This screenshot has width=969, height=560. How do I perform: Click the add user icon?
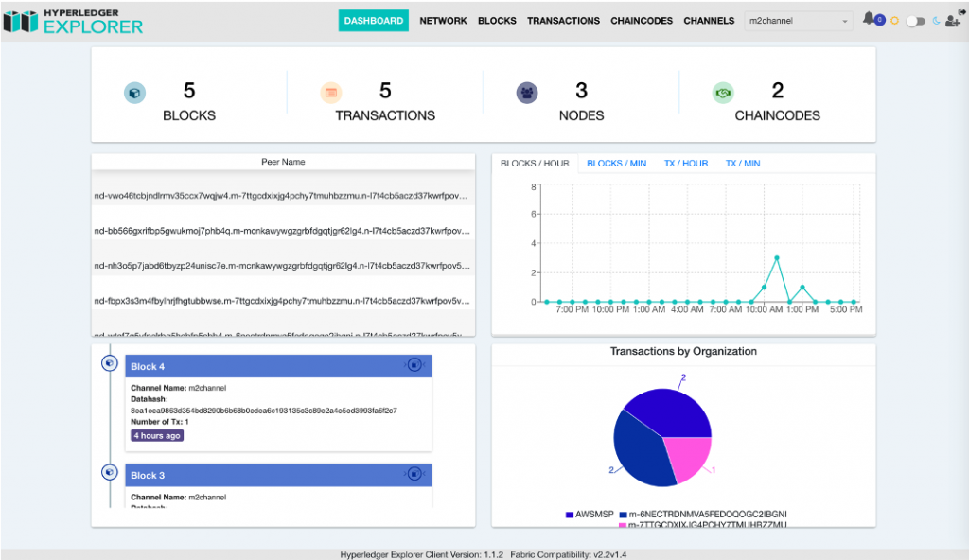click(952, 22)
